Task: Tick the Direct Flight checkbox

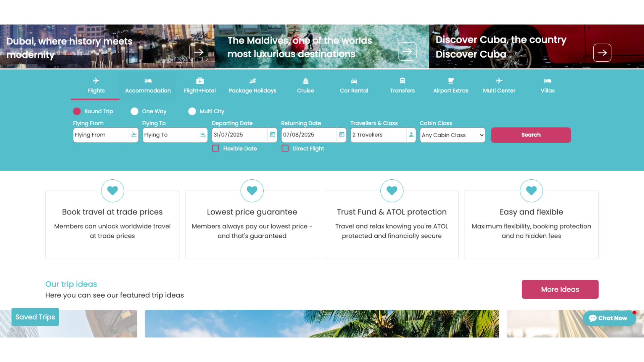Action: [285, 148]
